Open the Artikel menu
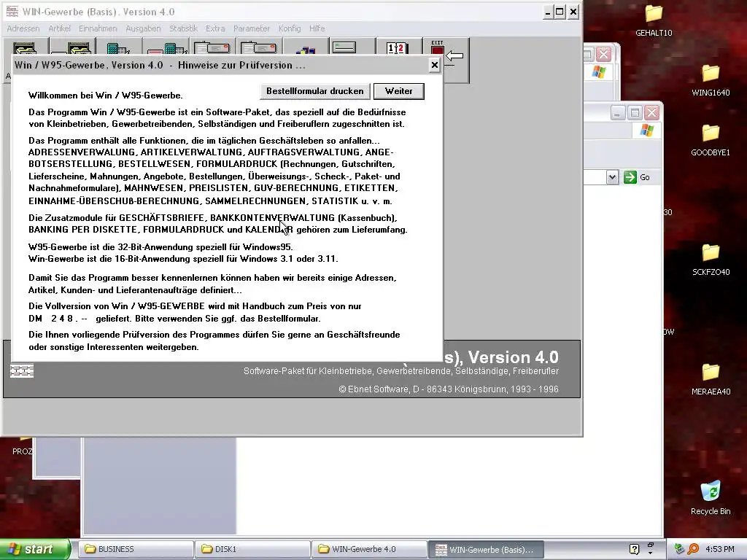The width and height of the screenshot is (747, 560). [59, 28]
